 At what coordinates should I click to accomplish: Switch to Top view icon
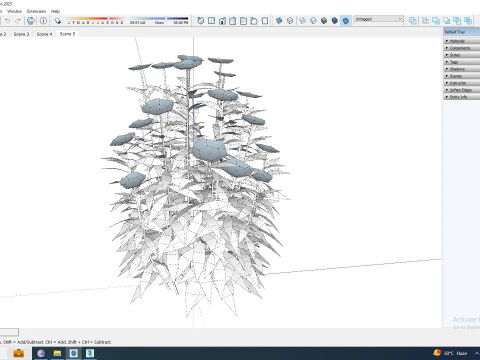[x=211, y=21]
